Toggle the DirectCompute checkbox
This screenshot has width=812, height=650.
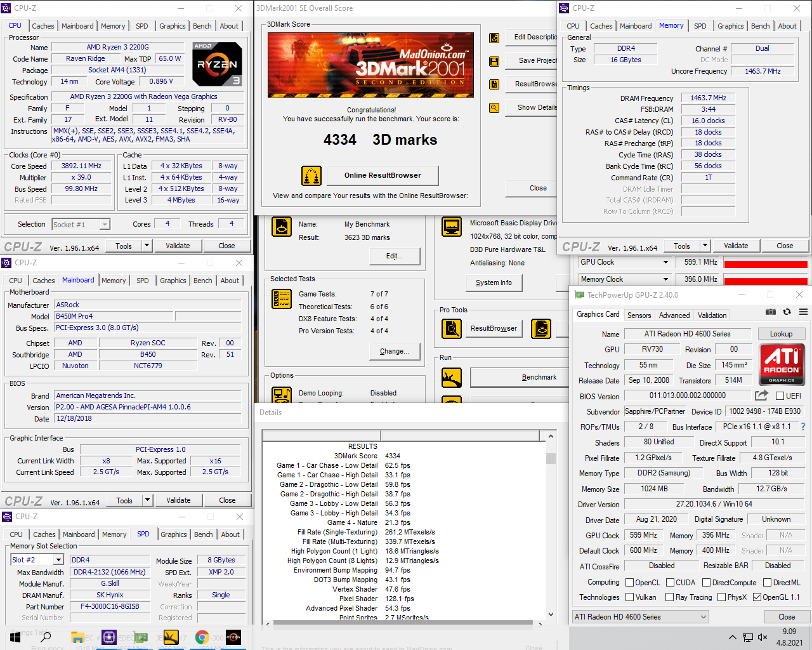pyautogui.click(x=706, y=582)
